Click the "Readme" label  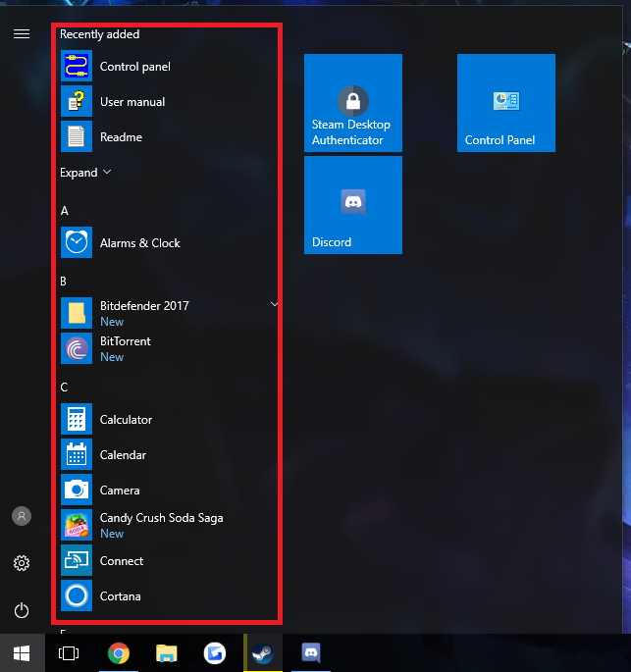(x=121, y=137)
